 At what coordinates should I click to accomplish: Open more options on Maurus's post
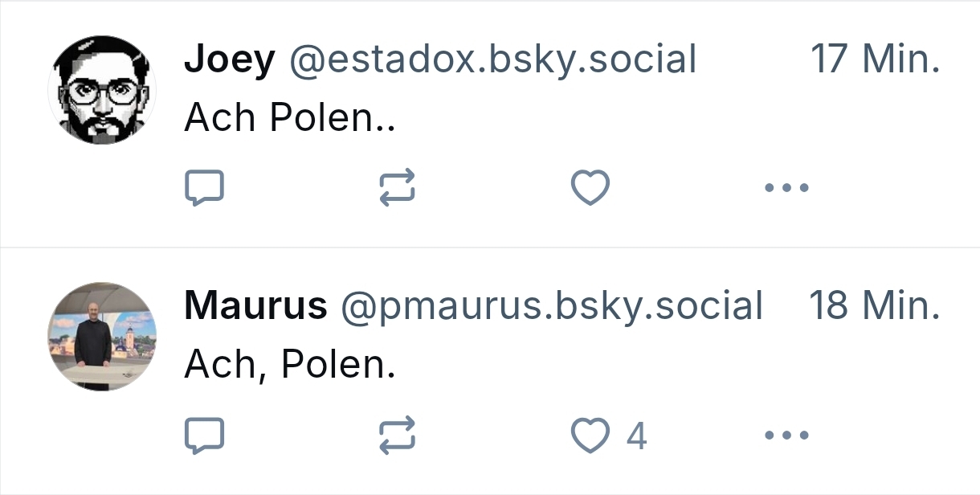[x=786, y=436]
